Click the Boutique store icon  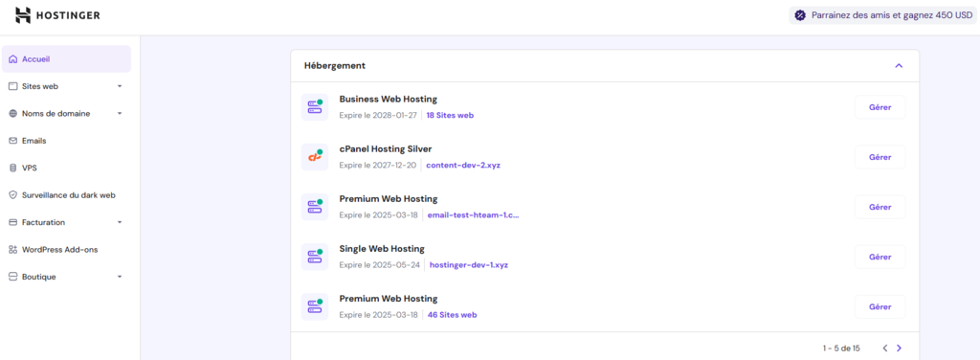(x=13, y=277)
